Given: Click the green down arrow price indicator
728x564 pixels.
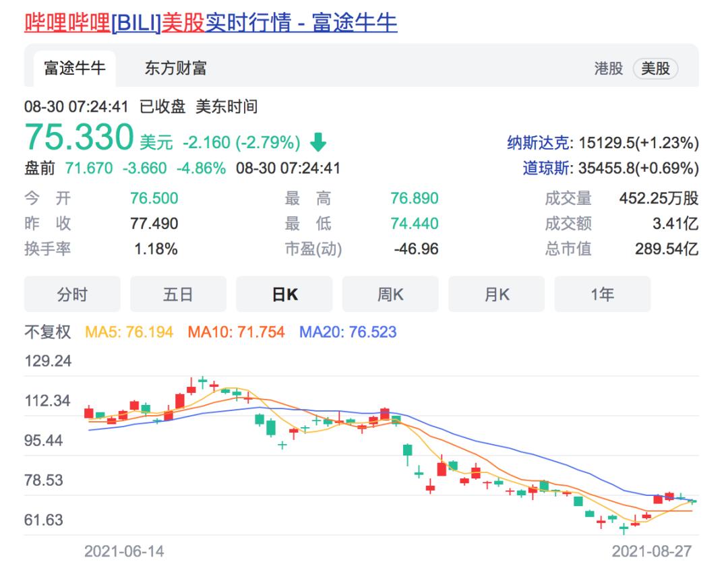Looking at the screenshot, I should 317,142.
